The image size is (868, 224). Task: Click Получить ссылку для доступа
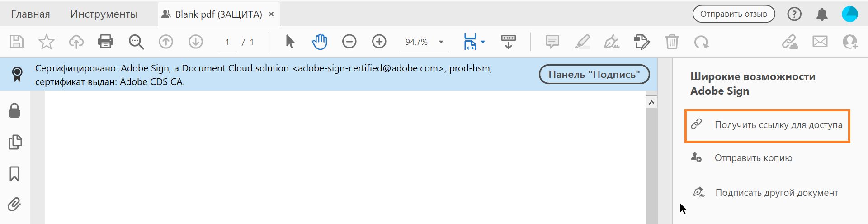tap(778, 125)
